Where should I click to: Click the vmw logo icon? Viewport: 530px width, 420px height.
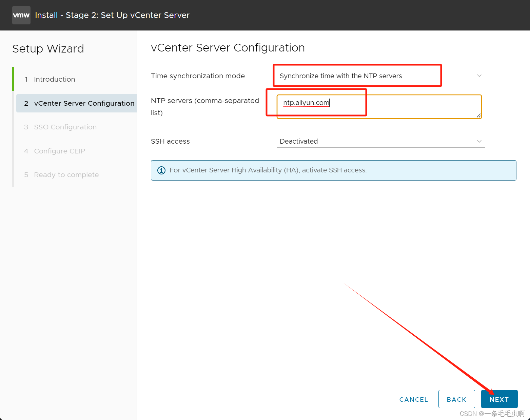[21, 15]
